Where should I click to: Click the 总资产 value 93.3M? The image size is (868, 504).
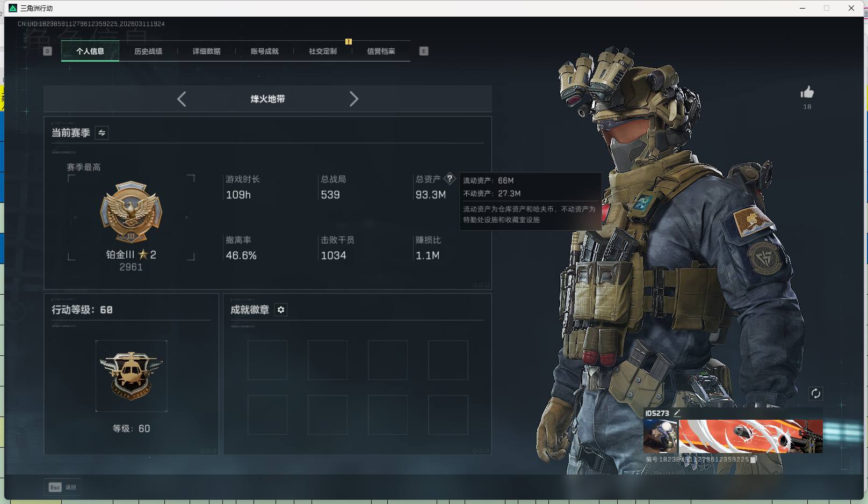(430, 195)
